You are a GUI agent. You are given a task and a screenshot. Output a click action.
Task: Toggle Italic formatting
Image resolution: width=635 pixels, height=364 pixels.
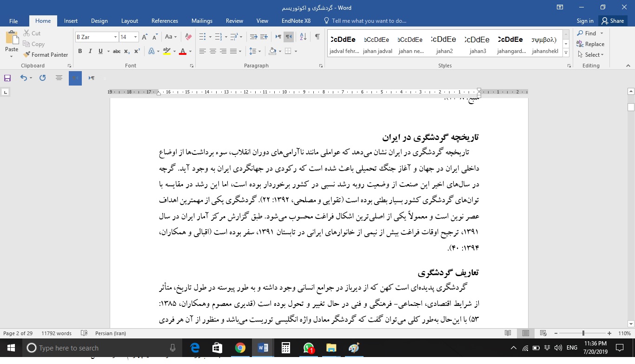(90, 51)
